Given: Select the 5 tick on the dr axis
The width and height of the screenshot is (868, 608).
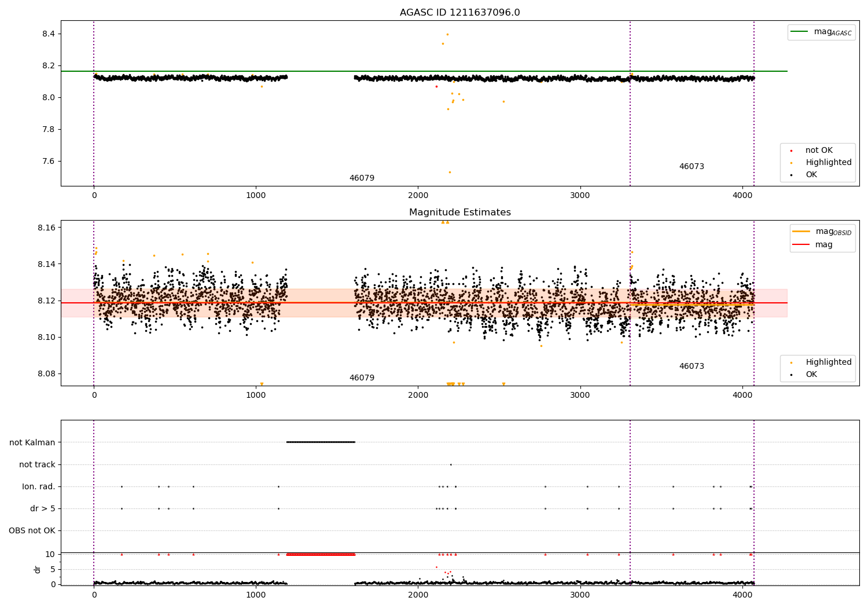Looking at the screenshot, I should tap(53, 569).
